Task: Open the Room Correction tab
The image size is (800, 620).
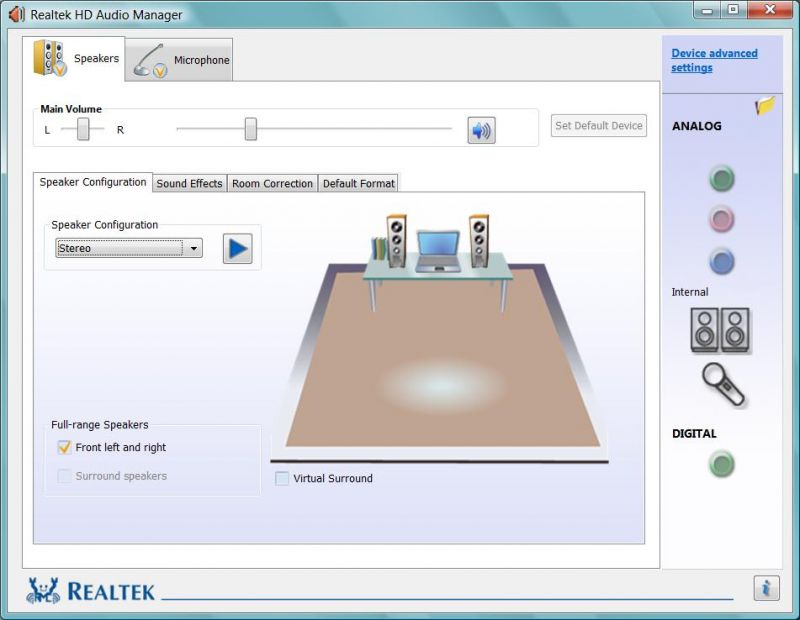Action: click(272, 183)
